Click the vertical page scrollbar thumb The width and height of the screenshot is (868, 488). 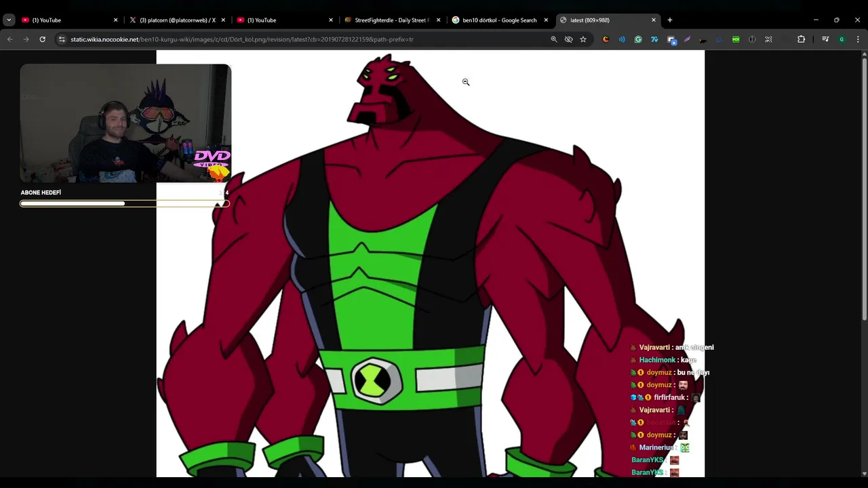(x=864, y=188)
